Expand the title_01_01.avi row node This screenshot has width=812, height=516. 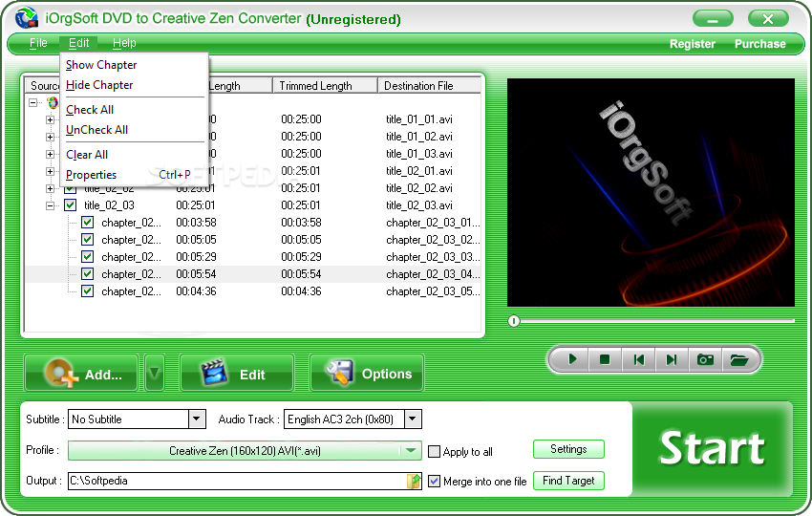click(x=50, y=119)
